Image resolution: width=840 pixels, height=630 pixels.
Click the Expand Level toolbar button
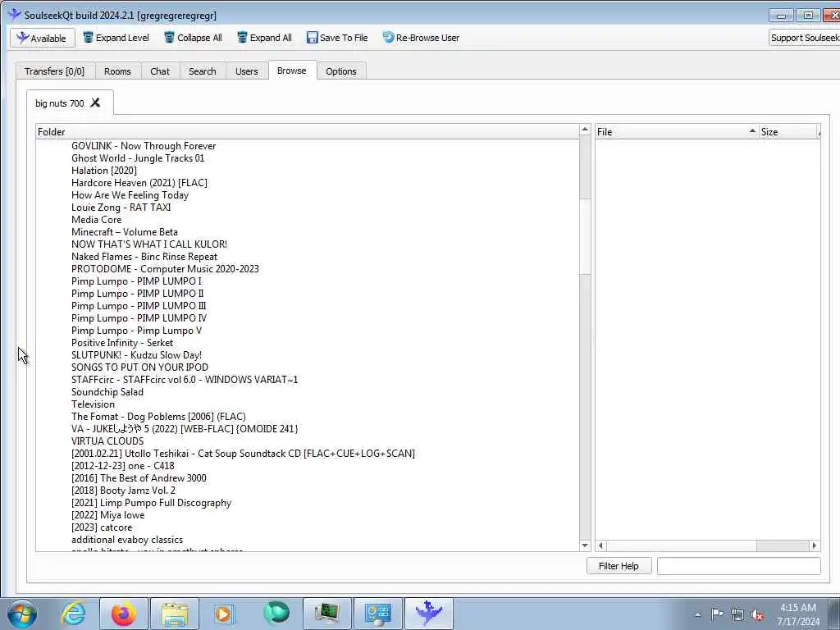click(116, 38)
